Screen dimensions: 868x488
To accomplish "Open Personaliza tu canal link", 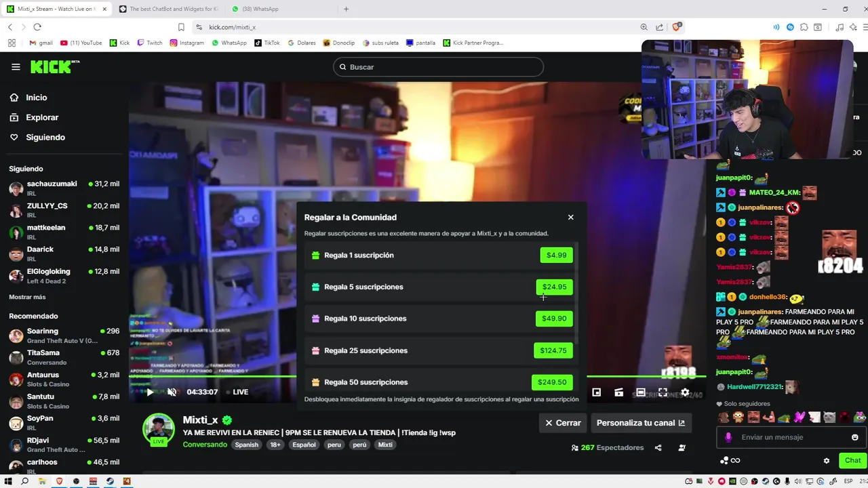I will (641, 423).
